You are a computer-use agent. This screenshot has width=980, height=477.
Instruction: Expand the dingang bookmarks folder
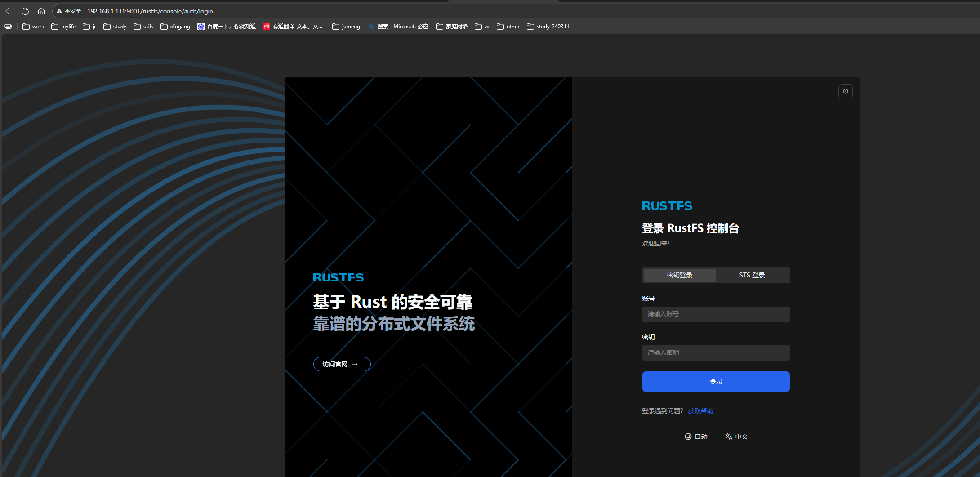click(x=175, y=27)
